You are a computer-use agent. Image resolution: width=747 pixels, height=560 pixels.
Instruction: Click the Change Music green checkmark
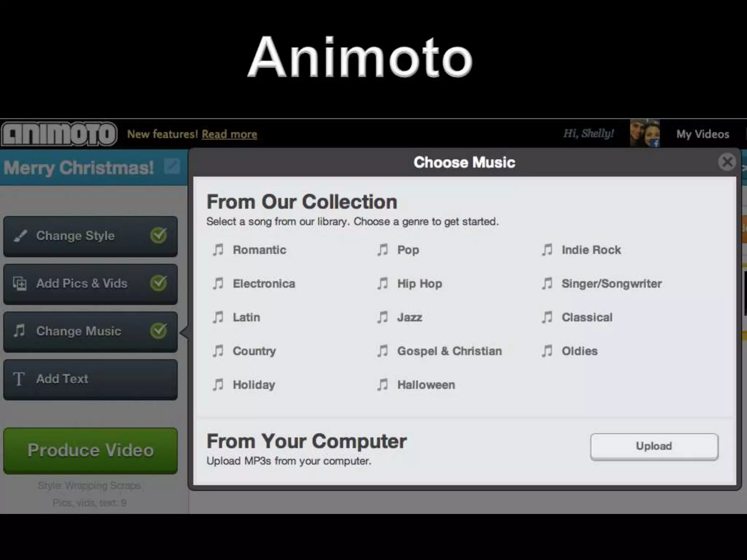point(159,331)
